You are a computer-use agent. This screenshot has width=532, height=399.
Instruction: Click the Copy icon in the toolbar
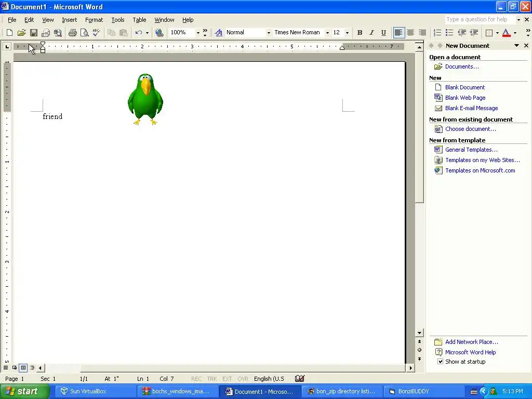tap(111, 33)
